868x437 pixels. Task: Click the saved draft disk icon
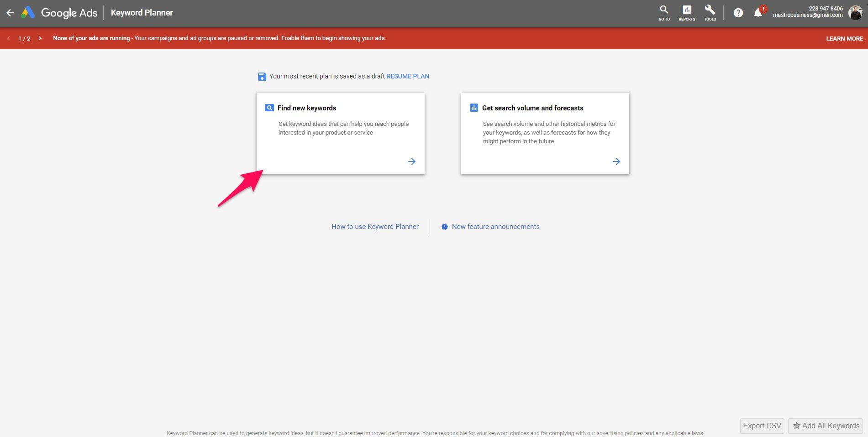point(262,76)
